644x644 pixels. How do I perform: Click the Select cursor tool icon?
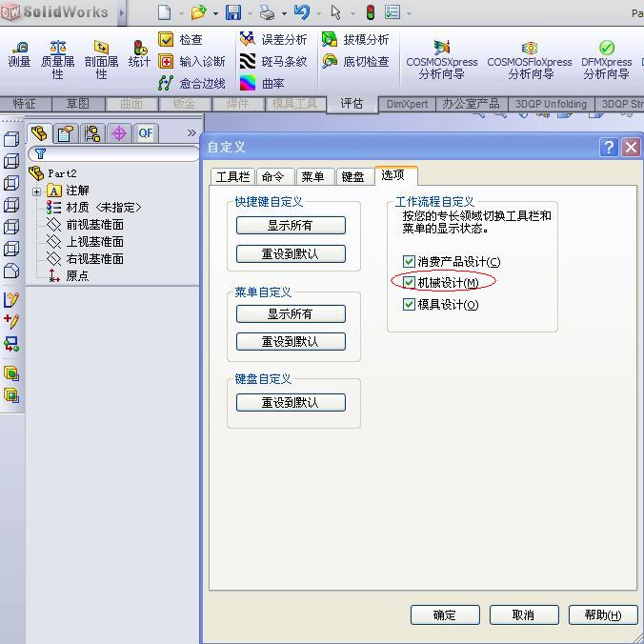(336, 12)
